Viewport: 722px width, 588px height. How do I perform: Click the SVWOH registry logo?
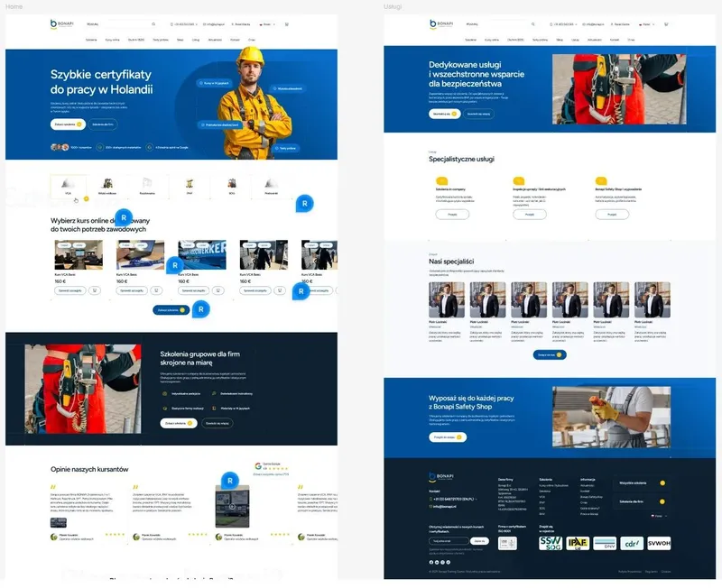coord(659,544)
